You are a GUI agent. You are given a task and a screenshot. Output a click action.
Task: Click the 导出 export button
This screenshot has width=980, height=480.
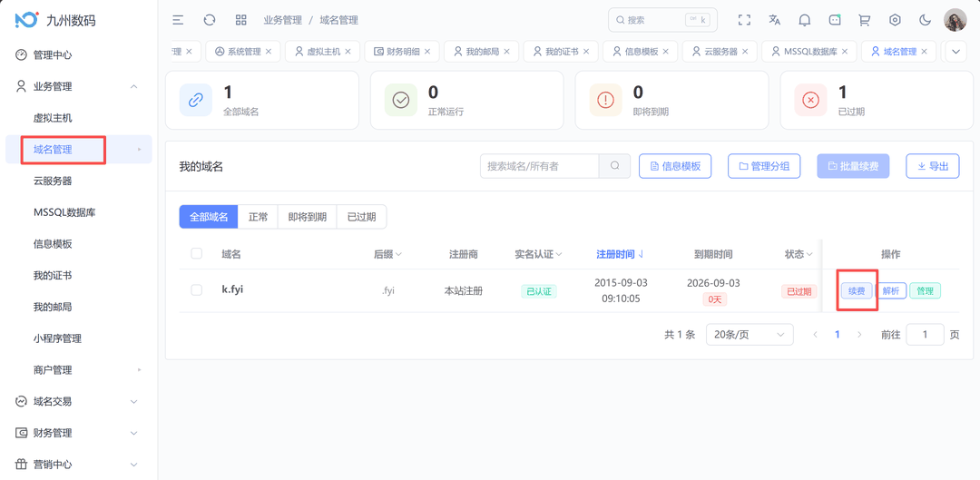[933, 166]
